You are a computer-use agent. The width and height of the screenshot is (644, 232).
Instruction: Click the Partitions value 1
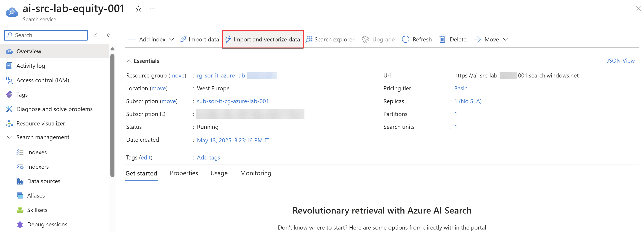(456, 114)
